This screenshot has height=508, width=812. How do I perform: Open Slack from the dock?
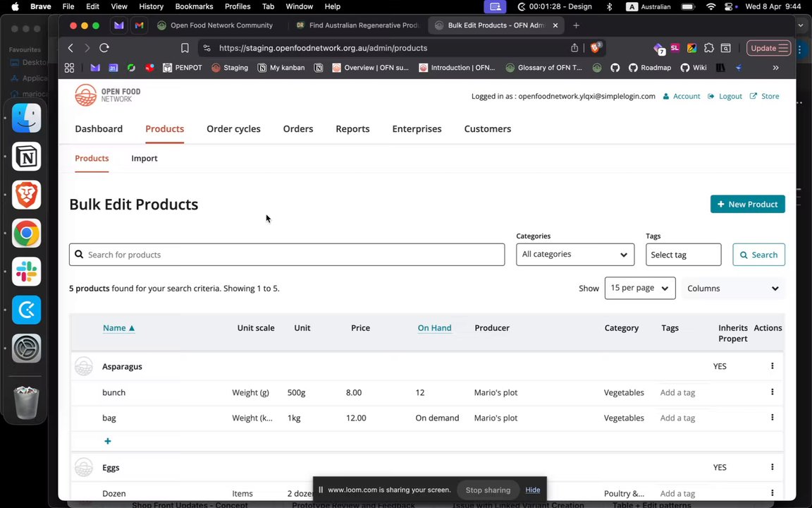(x=27, y=272)
